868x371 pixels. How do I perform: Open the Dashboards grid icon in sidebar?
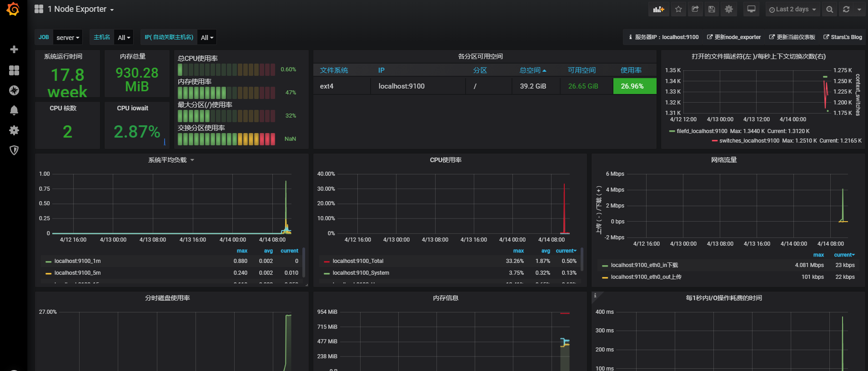tap(14, 70)
